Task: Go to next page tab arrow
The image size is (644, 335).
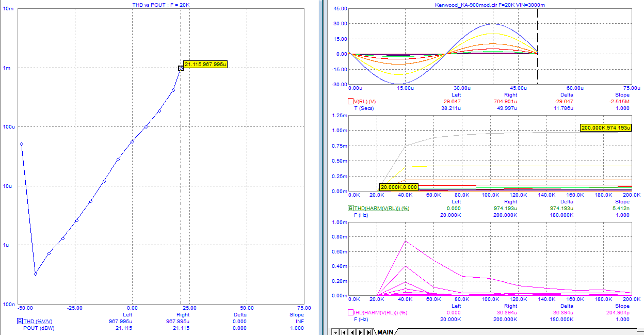Action: pyautogui.click(x=360, y=332)
